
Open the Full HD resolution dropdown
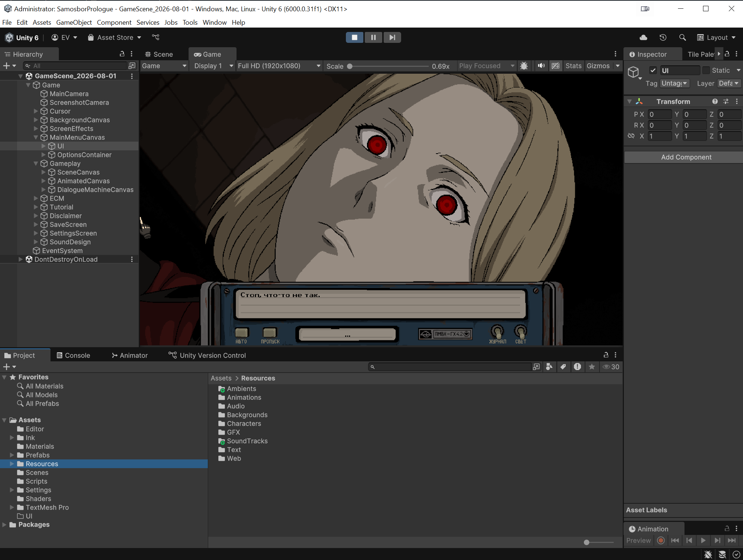pyautogui.click(x=279, y=66)
